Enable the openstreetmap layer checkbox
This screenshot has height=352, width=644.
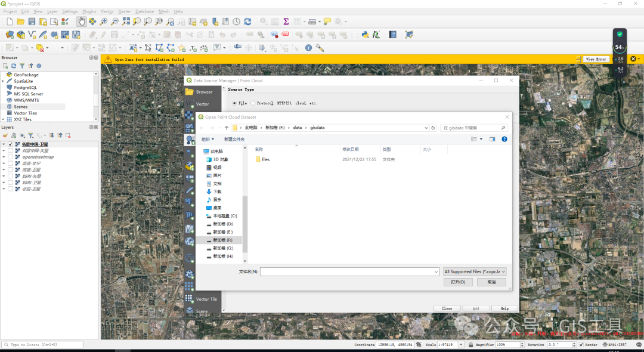pos(10,157)
